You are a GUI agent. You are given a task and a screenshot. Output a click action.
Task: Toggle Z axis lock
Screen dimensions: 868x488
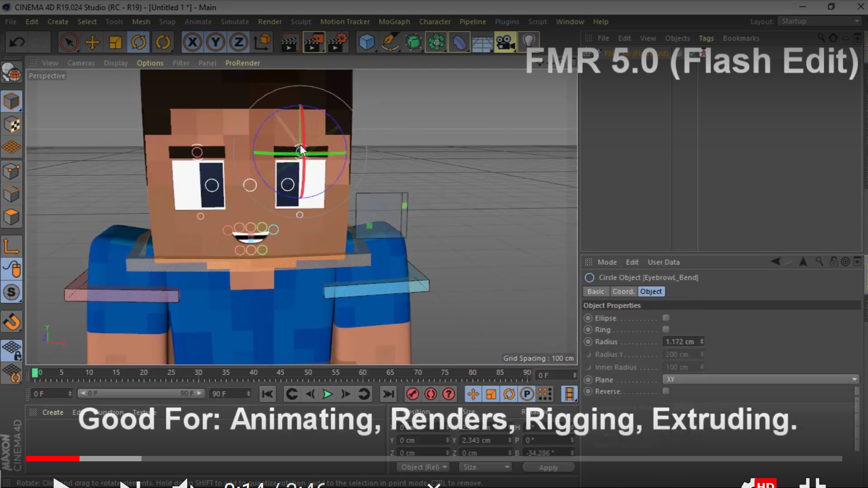(239, 42)
